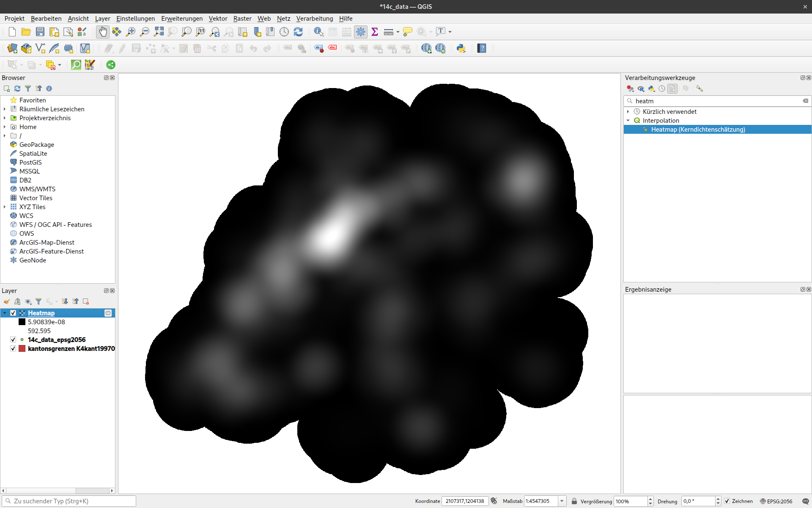
Task: Click the Identify Features tool
Action: [x=318, y=32]
